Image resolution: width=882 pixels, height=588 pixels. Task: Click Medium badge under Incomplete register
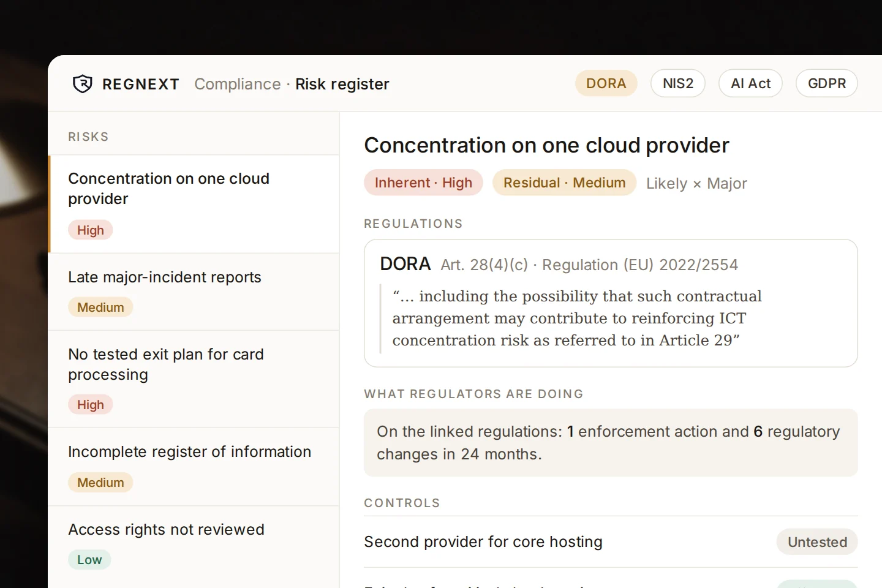[100, 483]
